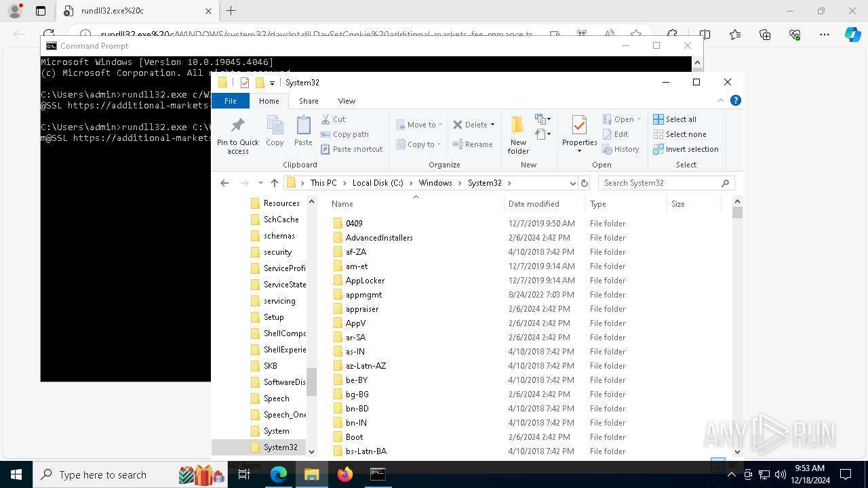868x488 pixels.
Task: Open the Easy access dropdown icon
Action: (542, 134)
